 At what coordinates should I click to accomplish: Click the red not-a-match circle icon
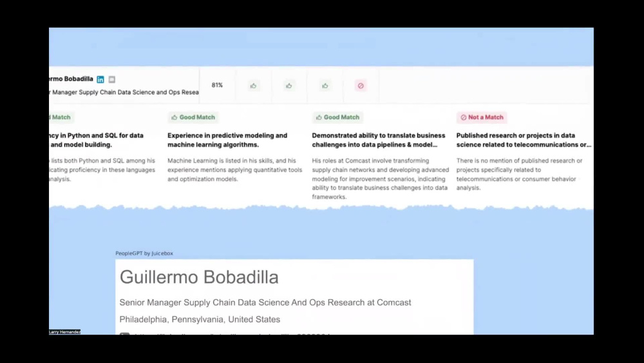pos(361,86)
